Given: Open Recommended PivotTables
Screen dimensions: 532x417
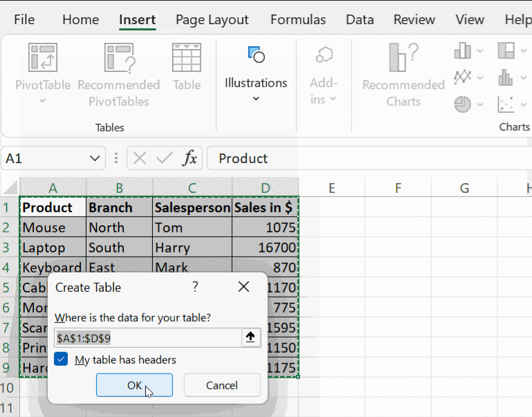Looking at the screenshot, I should point(118,59).
